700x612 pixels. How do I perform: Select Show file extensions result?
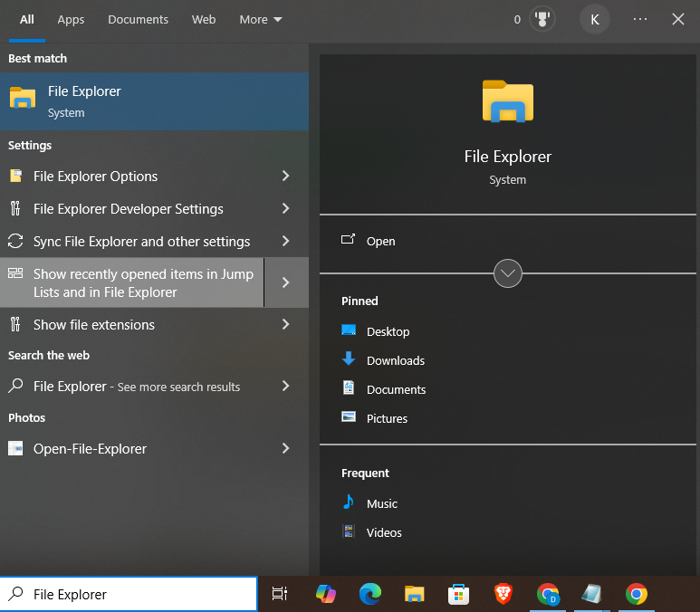tap(94, 324)
